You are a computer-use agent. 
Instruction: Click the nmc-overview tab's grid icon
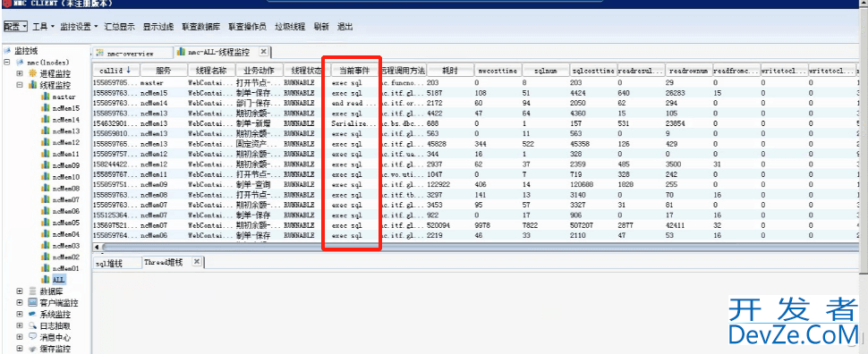click(100, 53)
